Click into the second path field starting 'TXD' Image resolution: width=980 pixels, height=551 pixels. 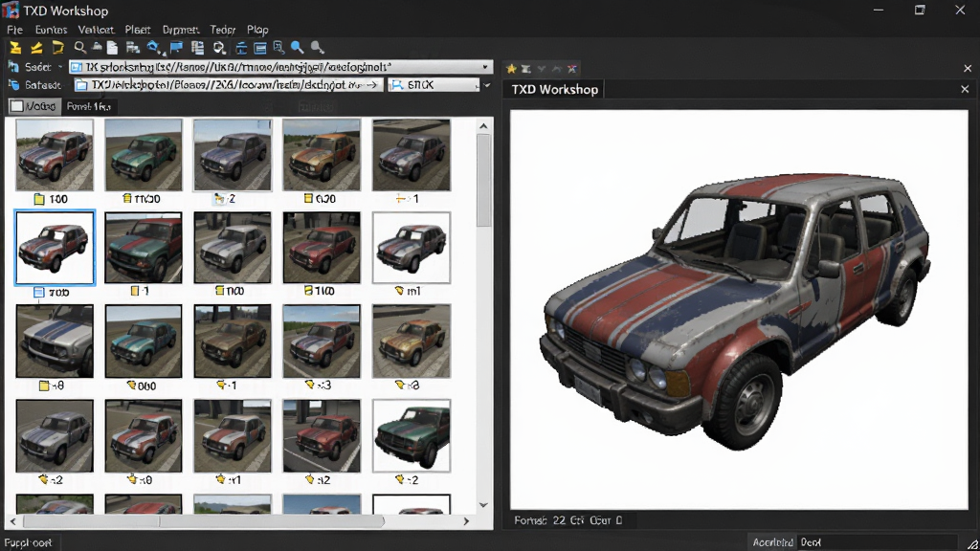(x=228, y=85)
